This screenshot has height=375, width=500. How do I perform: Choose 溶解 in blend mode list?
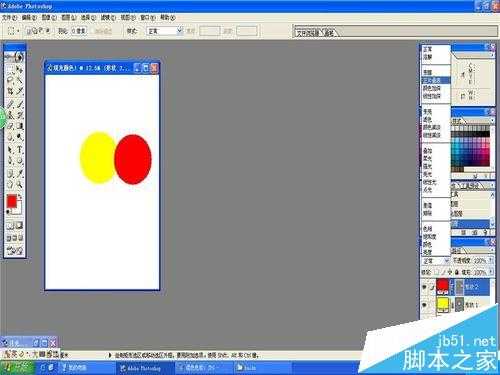436,57
